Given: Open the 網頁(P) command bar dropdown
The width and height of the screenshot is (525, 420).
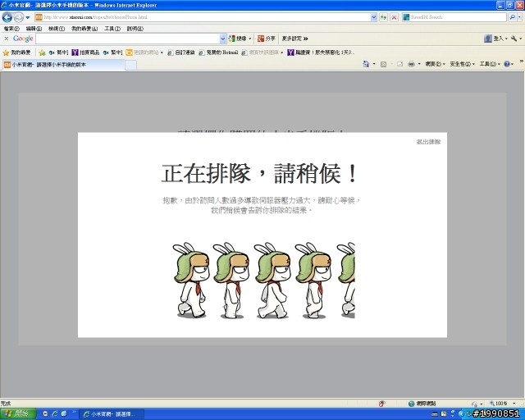Looking at the screenshot, I should (435, 64).
